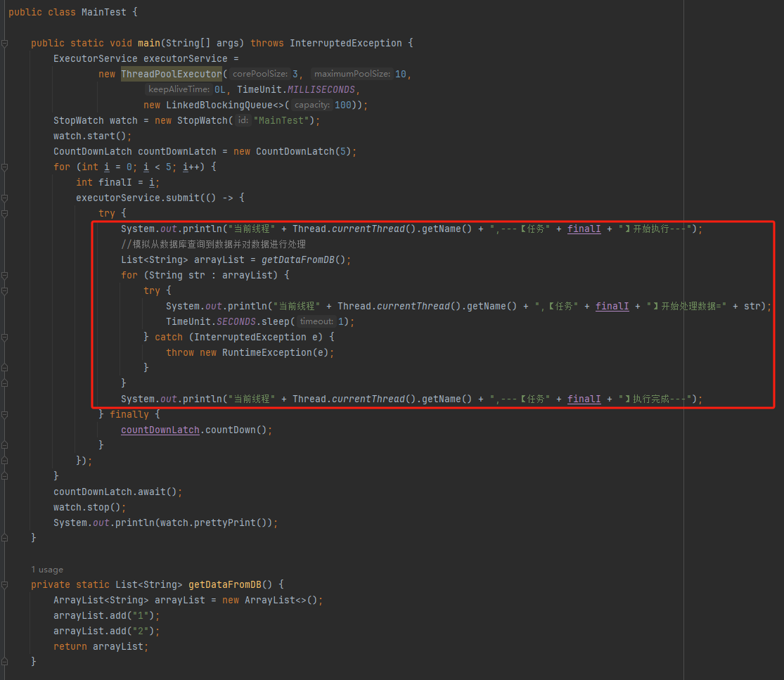Click the fold end marker after getDataFromDB
Image resolution: width=784 pixels, height=680 pixels.
click(x=4, y=662)
